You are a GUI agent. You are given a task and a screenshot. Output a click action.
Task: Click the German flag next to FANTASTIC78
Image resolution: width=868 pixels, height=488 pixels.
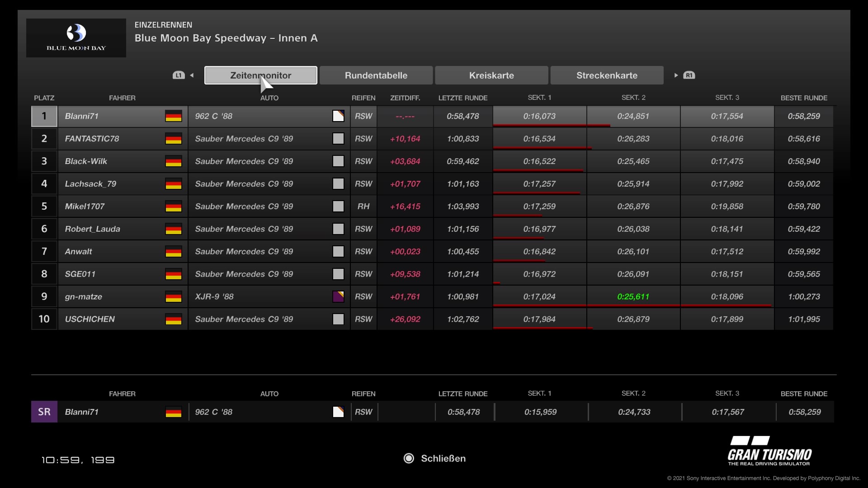[x=173, y=139]
